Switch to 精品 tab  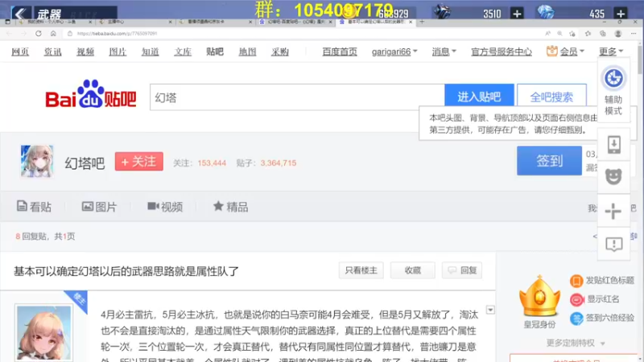(230, 207)
